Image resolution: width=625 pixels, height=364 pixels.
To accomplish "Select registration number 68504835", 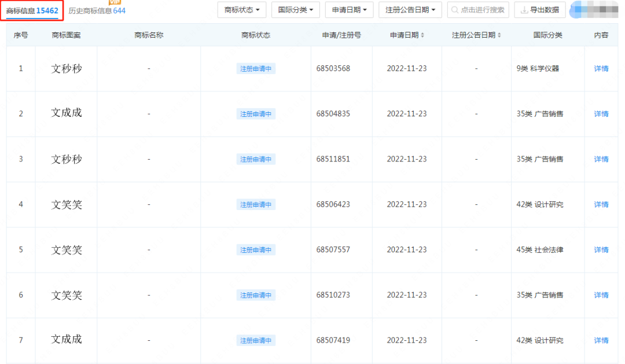I will [333, 113].
